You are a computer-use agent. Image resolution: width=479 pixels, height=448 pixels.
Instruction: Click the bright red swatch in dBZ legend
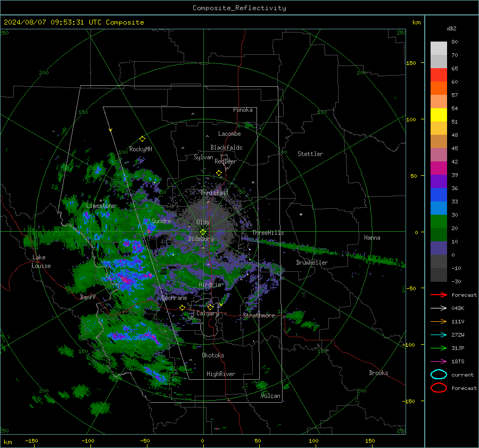point(439,75)
